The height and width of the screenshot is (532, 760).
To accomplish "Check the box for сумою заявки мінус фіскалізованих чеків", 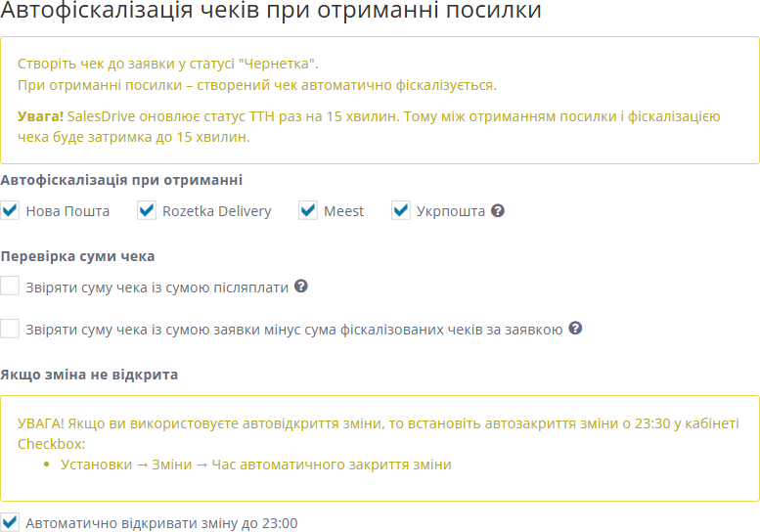I will point(11,329).
